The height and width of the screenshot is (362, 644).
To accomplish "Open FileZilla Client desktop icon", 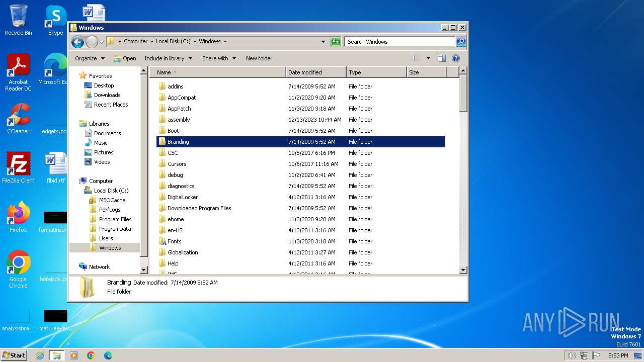I will click(x=18, y=168).
